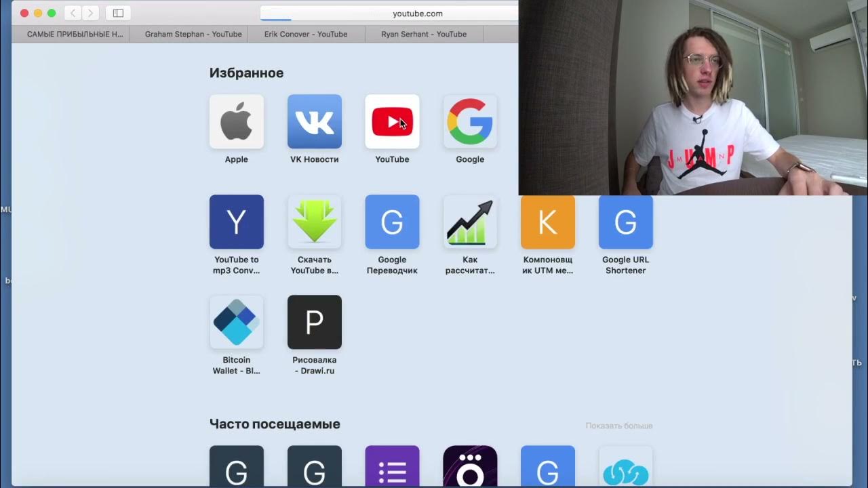Minimize the Safari window with yellow button
This screenshot has height=488, width=868.
point(38,13)
